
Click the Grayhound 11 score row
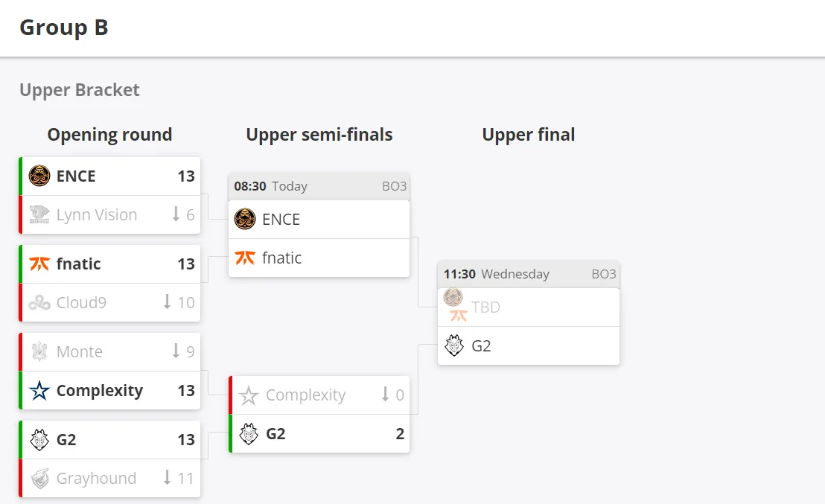109,478
